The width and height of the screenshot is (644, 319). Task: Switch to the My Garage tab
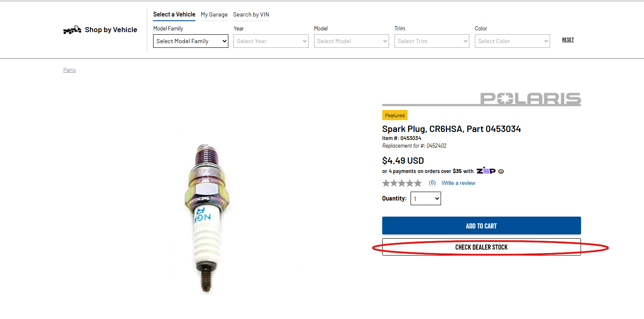click(x=214, y=15)
